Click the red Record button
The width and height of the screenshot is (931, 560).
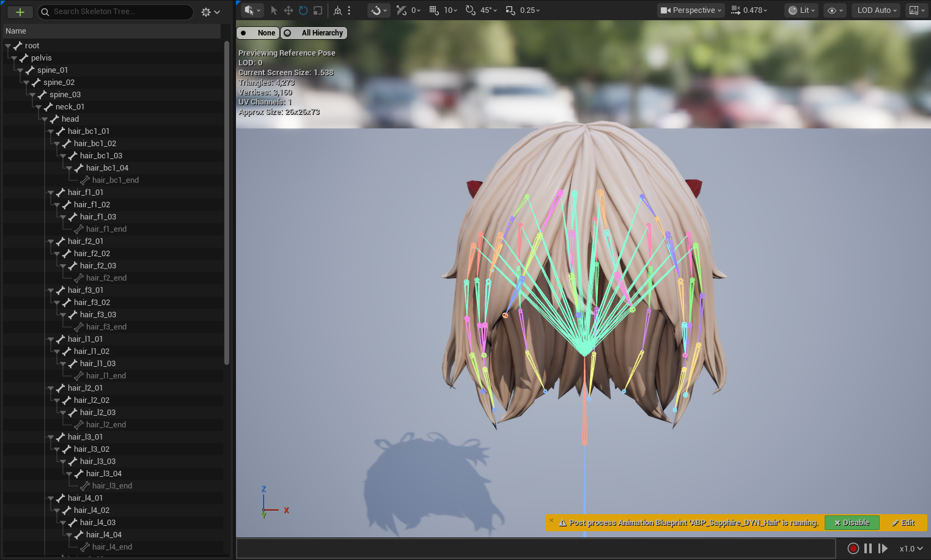click(x=853, y=548)
